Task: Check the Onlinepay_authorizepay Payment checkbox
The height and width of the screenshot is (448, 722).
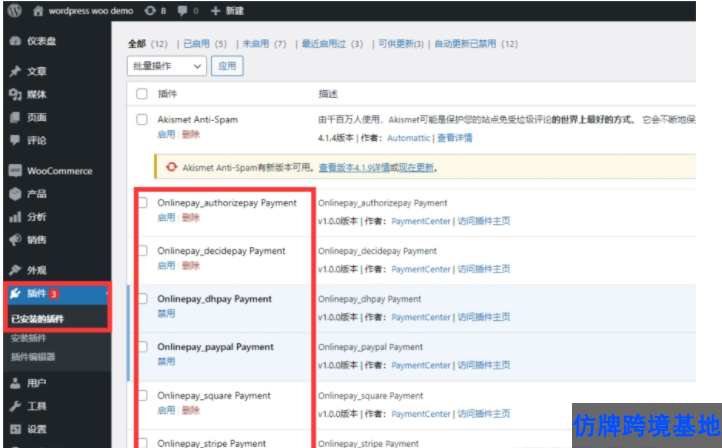Action: [143, 203]
